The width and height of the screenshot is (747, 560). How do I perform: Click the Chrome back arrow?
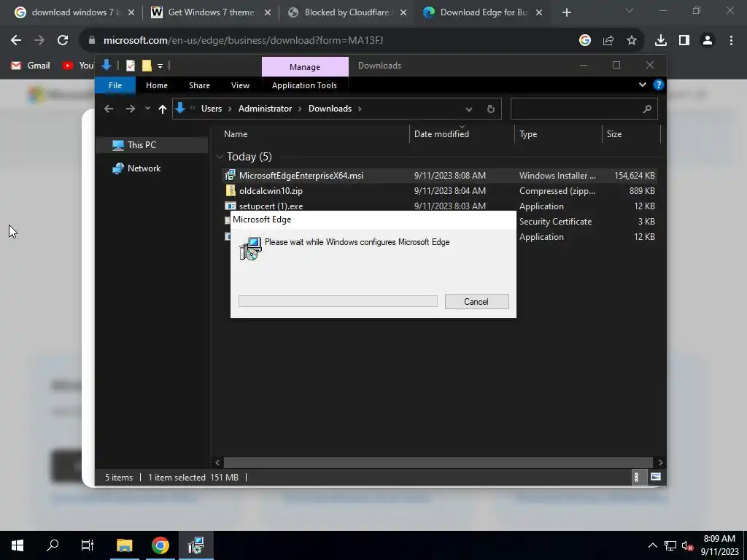coord(16,41)
